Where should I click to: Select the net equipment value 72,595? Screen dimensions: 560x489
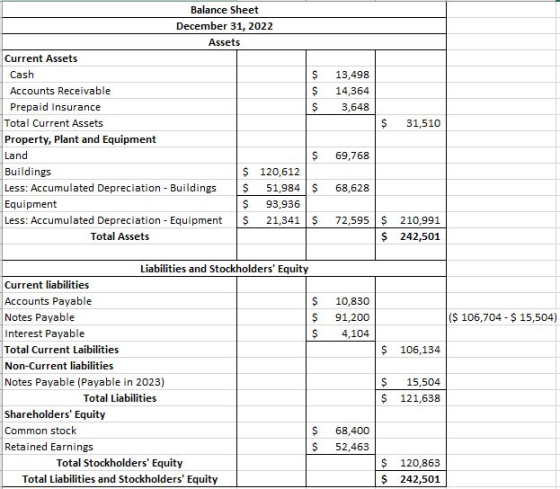coord(352,220)
